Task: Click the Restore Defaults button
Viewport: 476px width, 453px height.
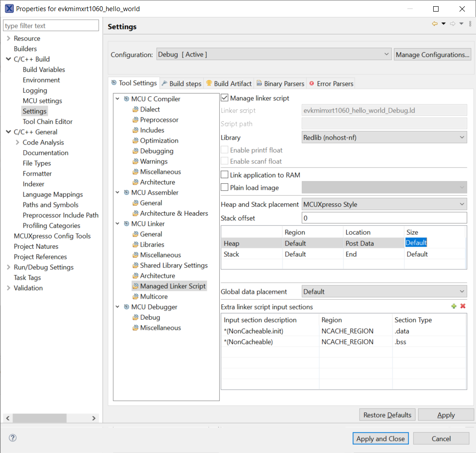Action: [387, 415]
